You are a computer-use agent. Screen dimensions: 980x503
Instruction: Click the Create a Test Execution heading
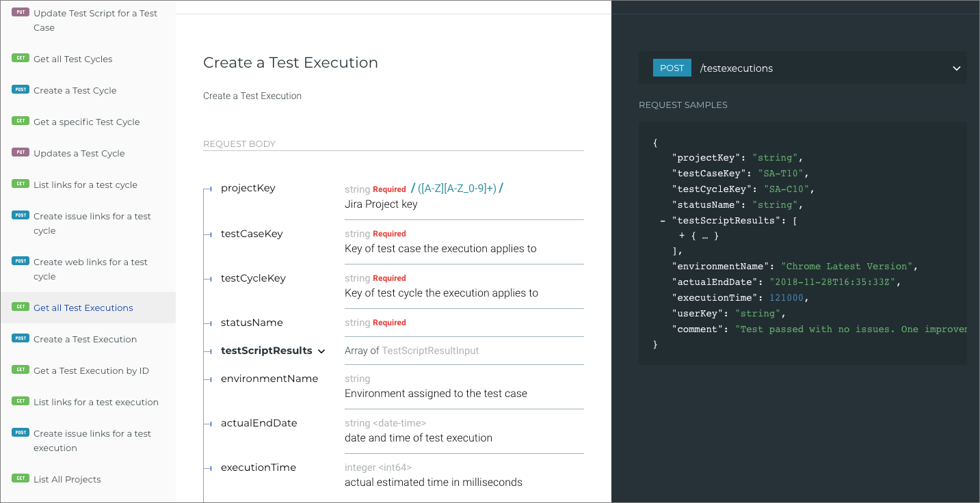290,63
